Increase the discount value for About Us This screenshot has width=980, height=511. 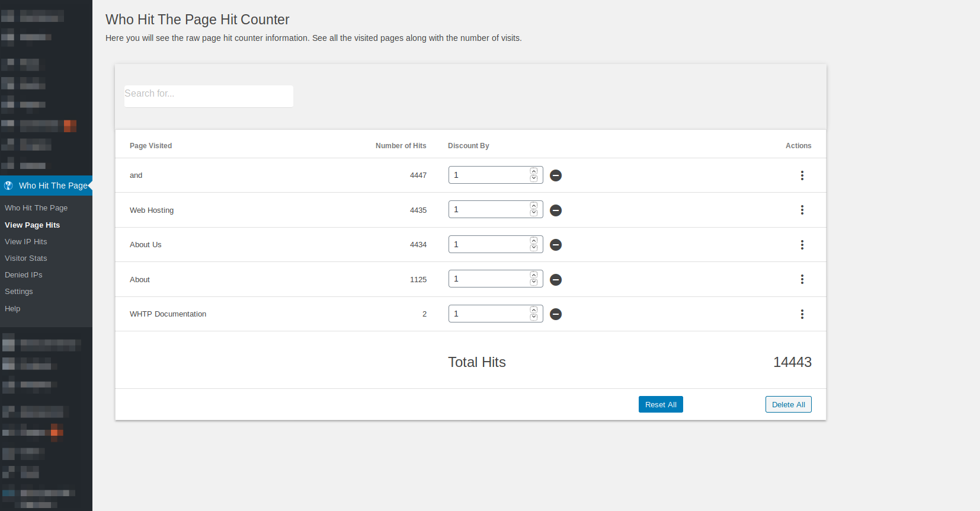coord(534,241)
